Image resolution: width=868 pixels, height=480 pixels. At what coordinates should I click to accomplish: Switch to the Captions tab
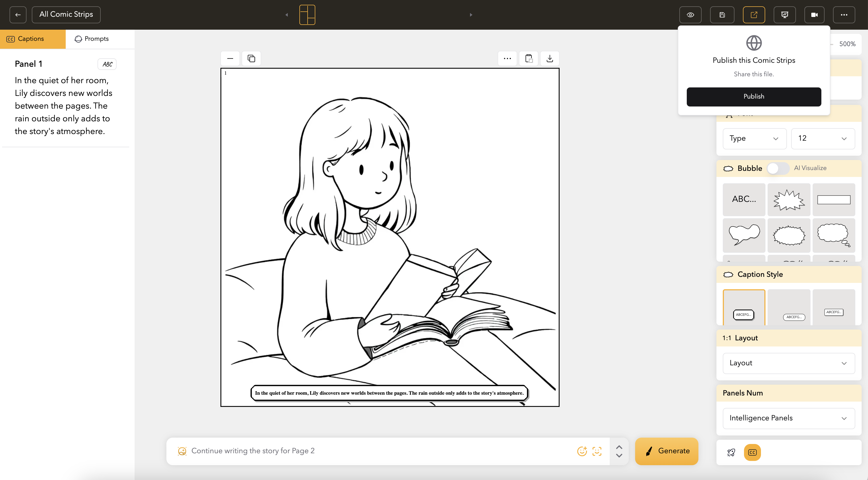(33, 39)
